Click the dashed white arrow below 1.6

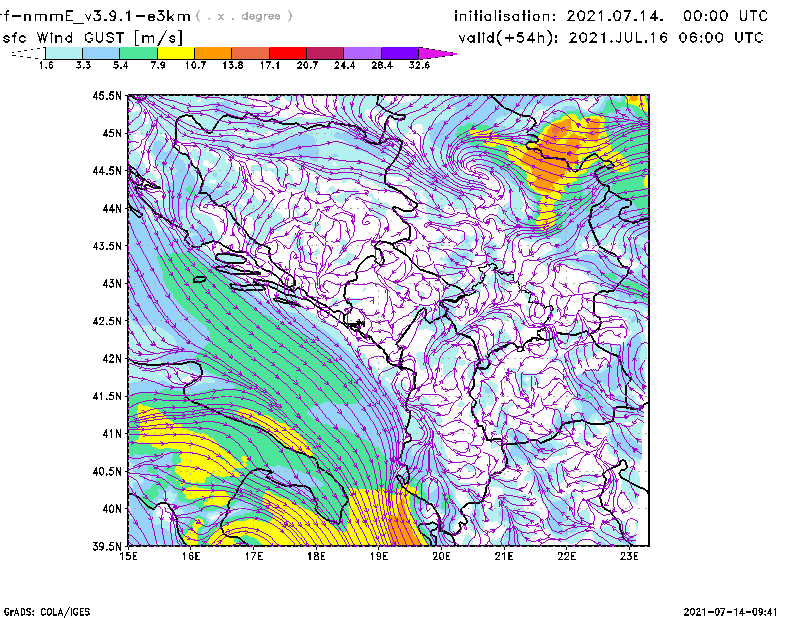click(x=28, y=53)
